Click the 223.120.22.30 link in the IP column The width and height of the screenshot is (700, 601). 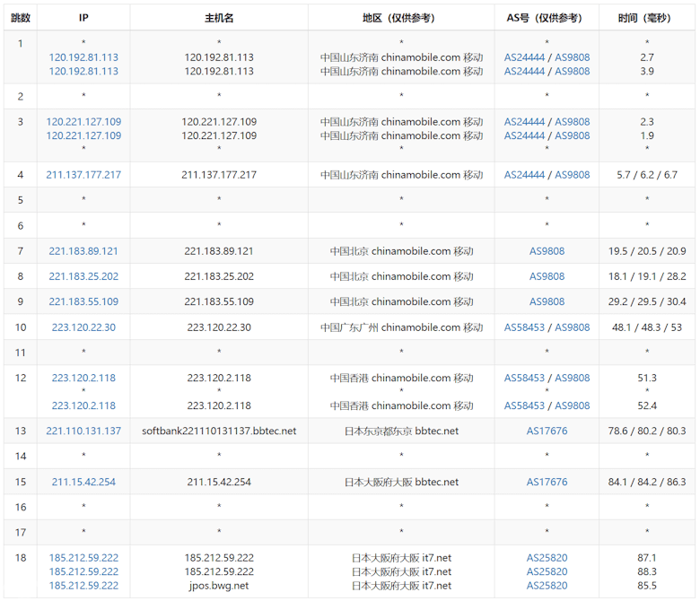83,327
